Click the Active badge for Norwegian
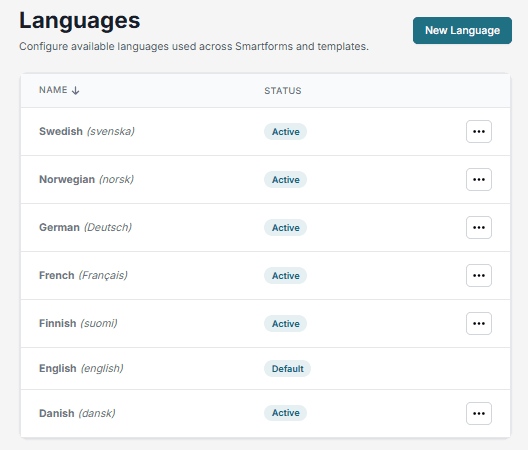528x450 pixels. pyautogui.click(x=285, y=180)
